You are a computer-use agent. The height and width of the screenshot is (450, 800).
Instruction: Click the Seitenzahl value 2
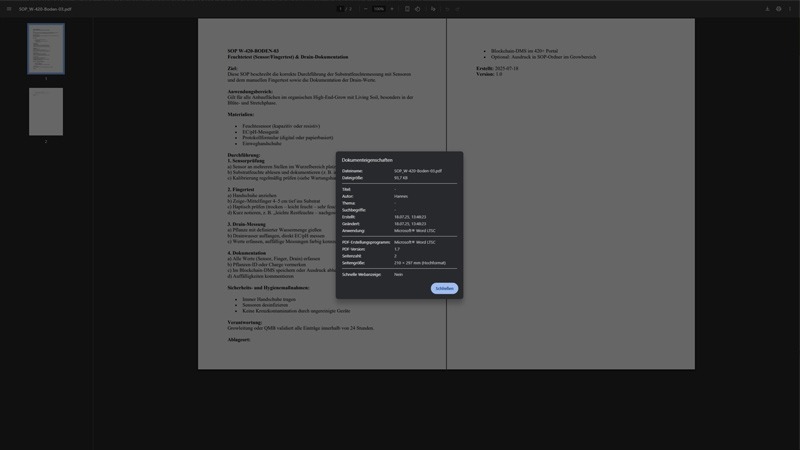(395, 256)
